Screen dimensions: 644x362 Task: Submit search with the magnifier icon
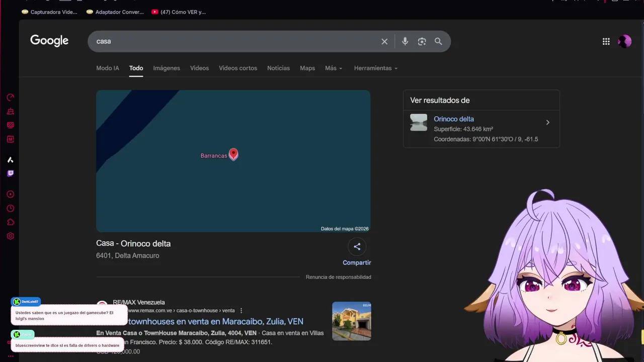tap(438, 42)
